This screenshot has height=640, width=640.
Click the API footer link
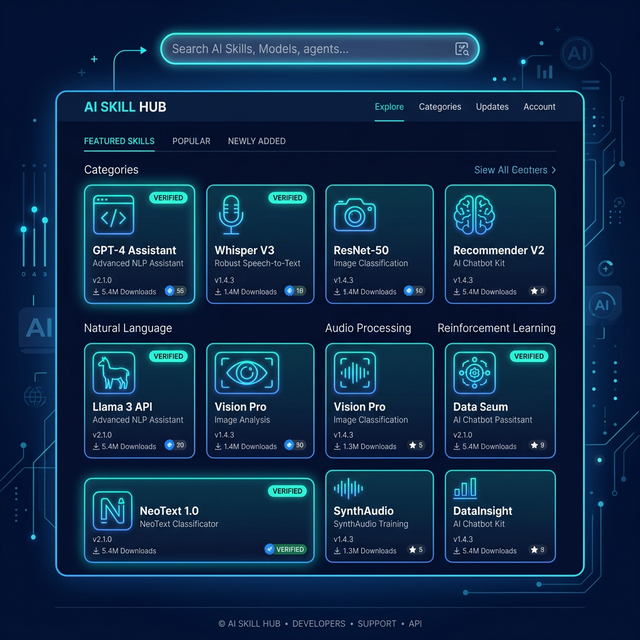click(x=415, y=624)
